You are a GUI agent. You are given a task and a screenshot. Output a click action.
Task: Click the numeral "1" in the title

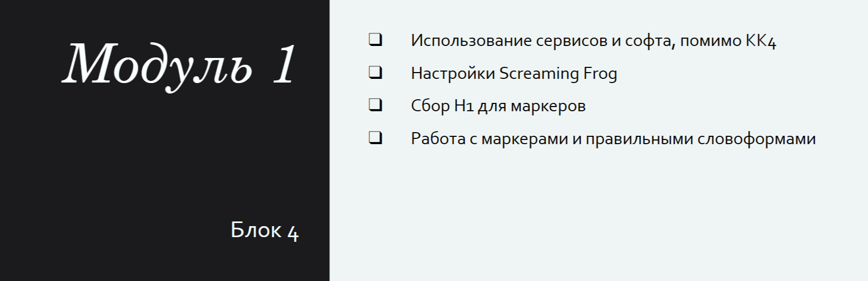284,65
